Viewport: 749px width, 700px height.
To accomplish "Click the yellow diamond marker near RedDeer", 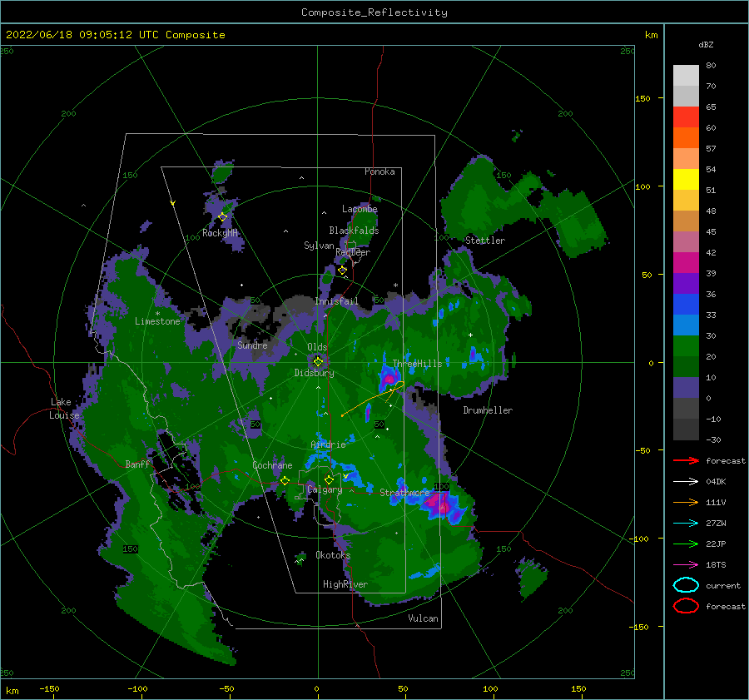I will click(342, 271).
